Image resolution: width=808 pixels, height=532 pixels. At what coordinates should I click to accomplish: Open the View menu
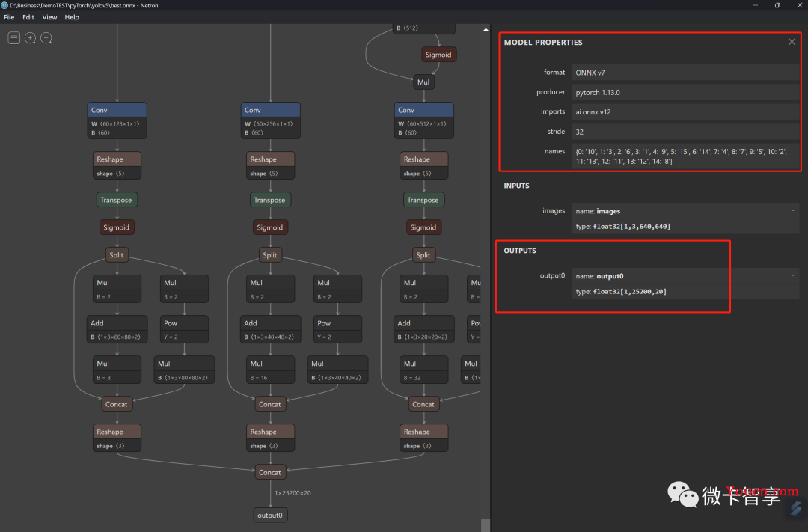[49, 17]
